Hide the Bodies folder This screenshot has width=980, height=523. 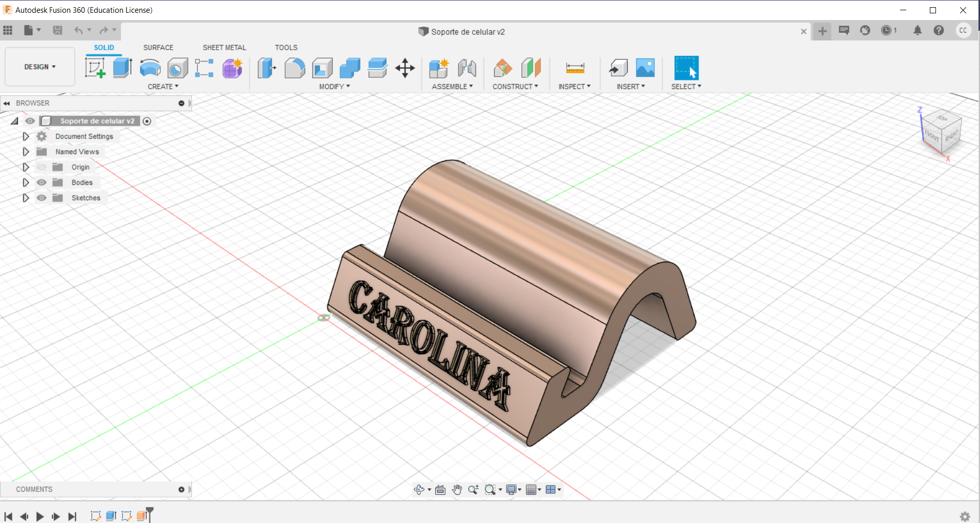tap(41, 182)
